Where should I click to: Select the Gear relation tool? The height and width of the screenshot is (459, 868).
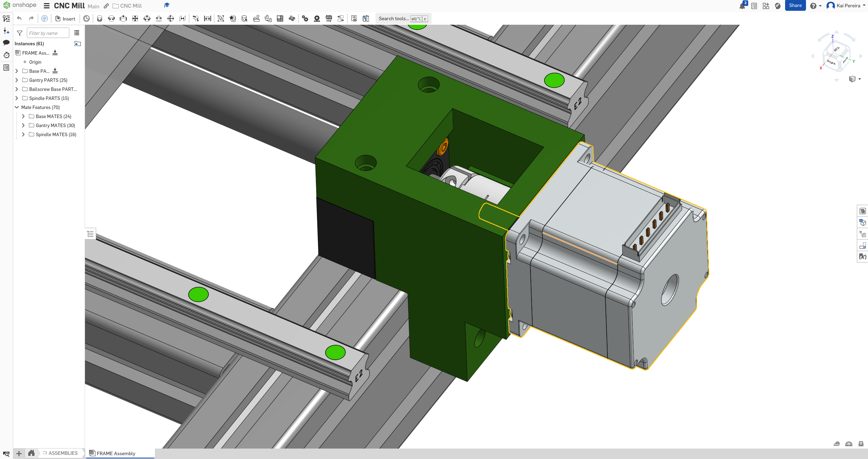pos(305,19)
